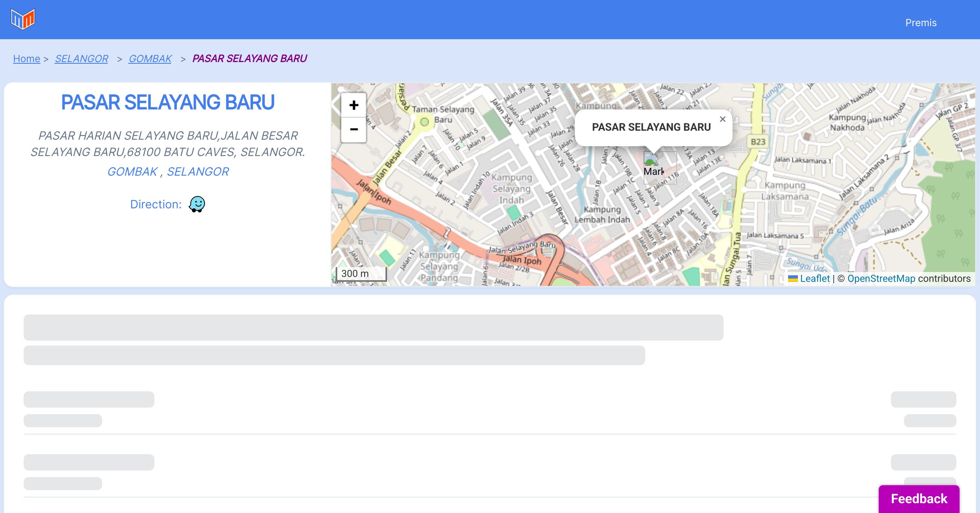The height and width of the screenshot is (513, 980).
Task: Open OpenStreetMap contributors link
Action: (x=881, y=279)
